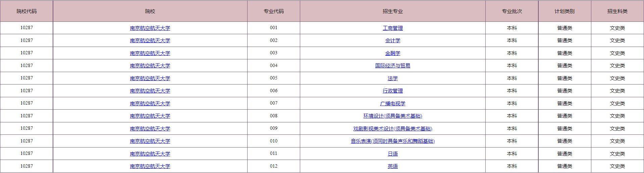Open the 法学 major link
Screen dimensions: 644x173
393,78
